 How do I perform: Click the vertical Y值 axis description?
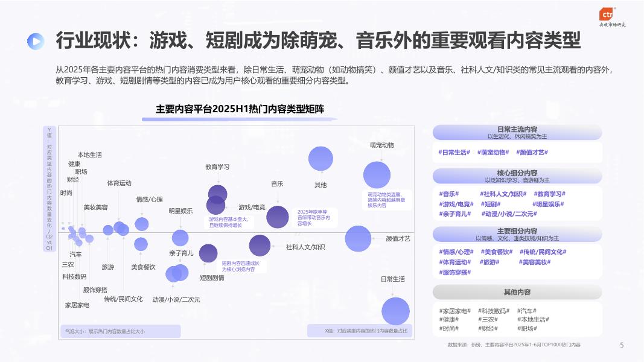tap(49, 189)
